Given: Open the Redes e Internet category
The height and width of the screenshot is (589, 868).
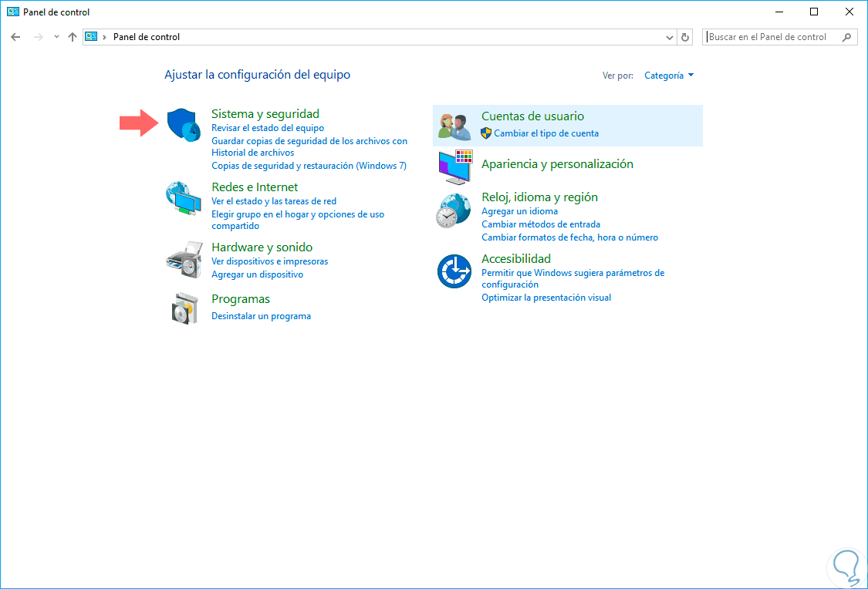Looking at the screenshot, I should [x=255, y=187].
